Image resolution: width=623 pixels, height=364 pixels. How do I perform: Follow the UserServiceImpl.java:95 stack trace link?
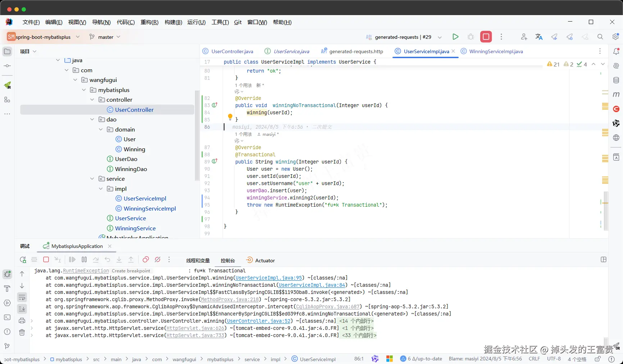(x=269, y=278)
